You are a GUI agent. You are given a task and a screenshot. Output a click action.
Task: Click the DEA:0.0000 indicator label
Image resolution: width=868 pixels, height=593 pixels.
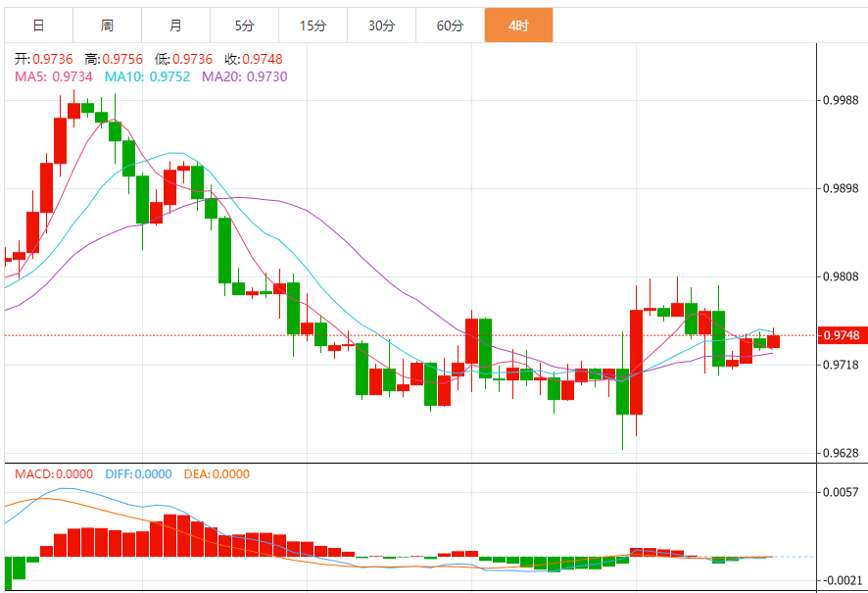pyautogui.click(x=217, y=474)
